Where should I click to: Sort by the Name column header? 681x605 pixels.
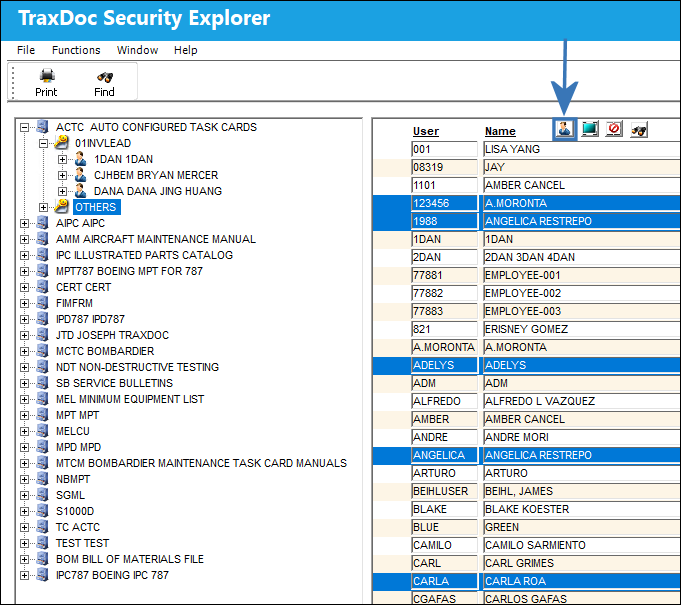point(500,131)
